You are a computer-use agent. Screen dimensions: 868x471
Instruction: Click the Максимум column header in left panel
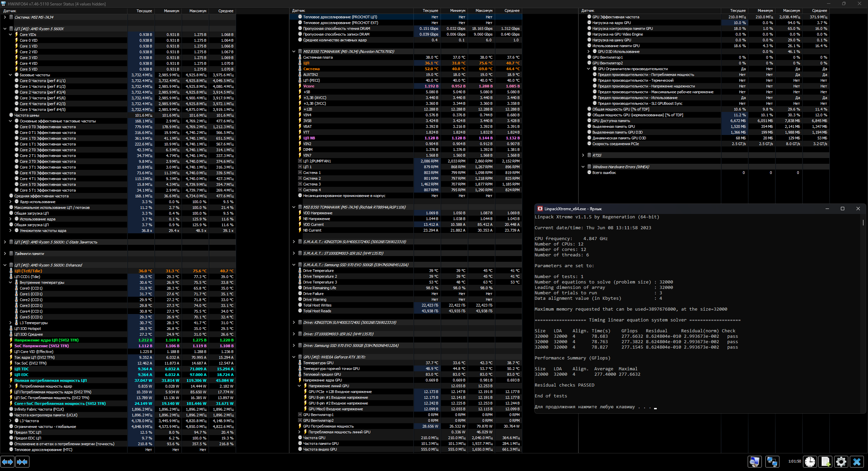[197, 11]
